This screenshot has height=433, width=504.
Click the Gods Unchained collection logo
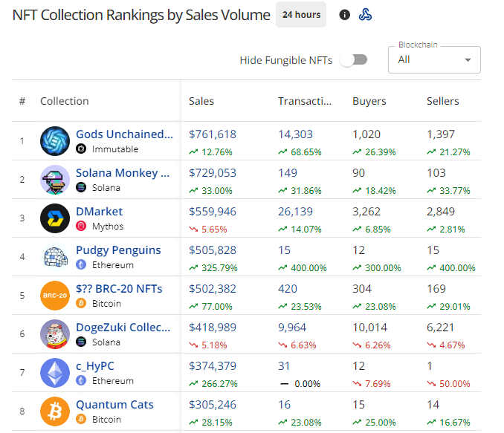[x=55, y=141]
